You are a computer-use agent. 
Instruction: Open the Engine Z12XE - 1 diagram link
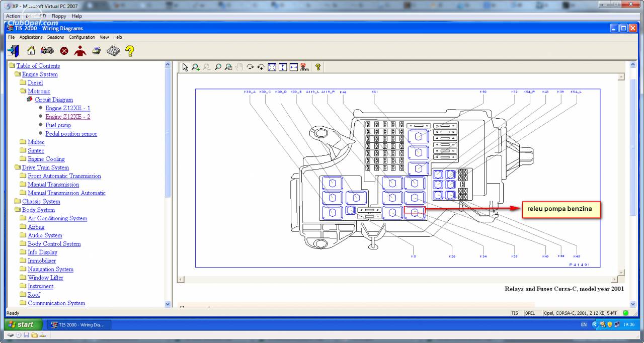coord(68,108)
